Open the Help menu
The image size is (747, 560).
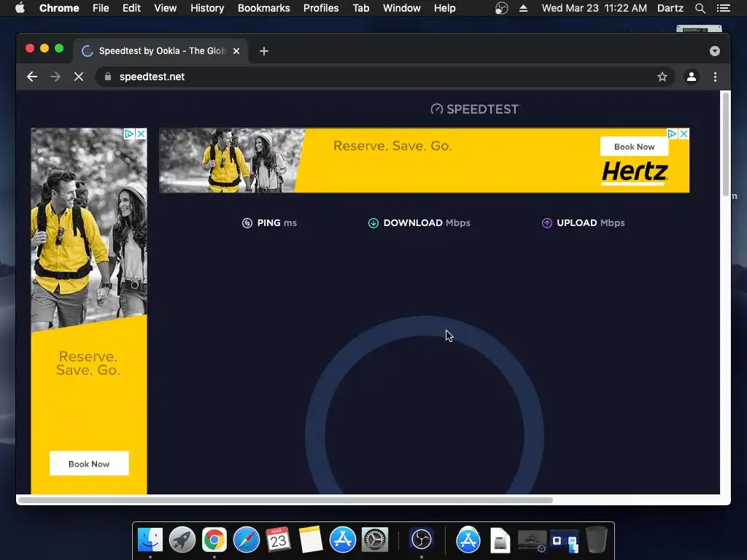click(x=444, y=8)
